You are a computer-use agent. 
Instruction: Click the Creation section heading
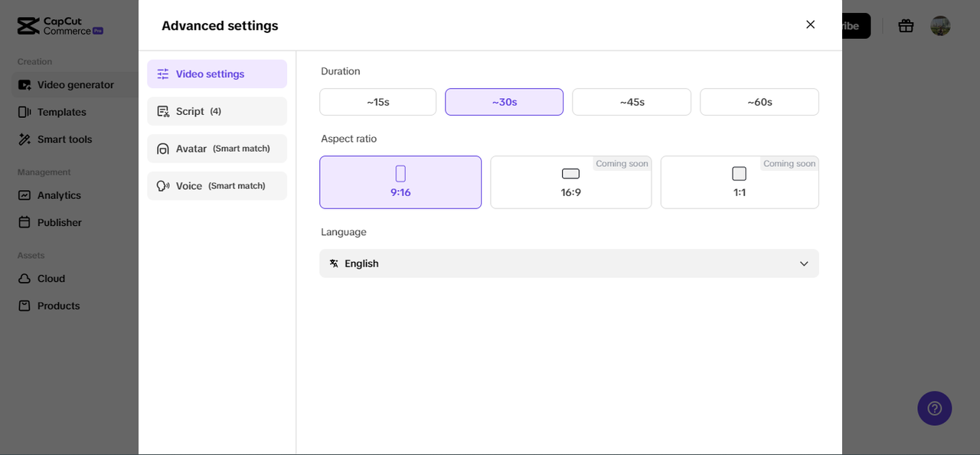35,61
